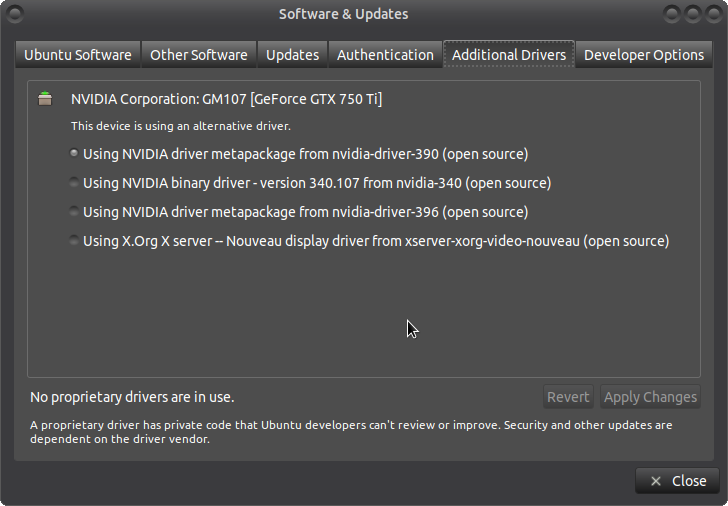The width and height of the screenshot is (728, 506).
Task: Close window using the last titlebar button
Action: click(x=714, y=14)
